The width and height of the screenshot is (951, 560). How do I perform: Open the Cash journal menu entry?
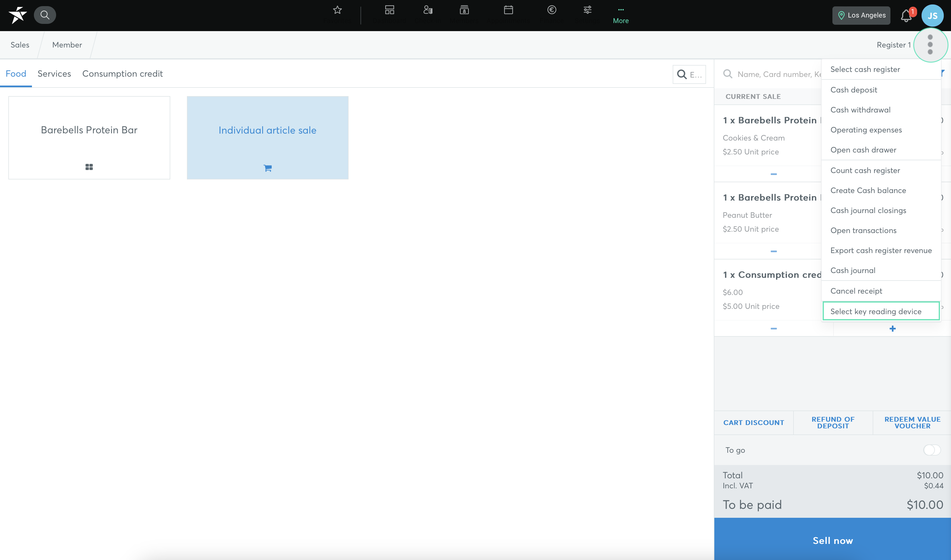click(x=881, y=271)
